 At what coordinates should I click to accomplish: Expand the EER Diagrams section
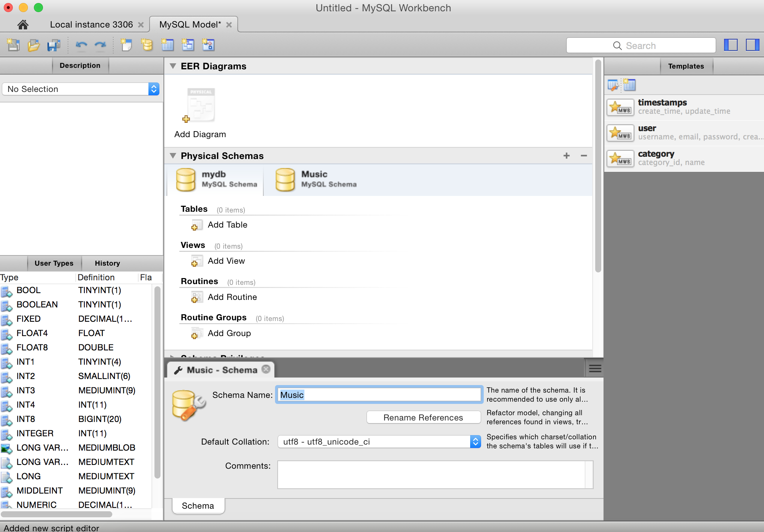click(x=174, y=66)
